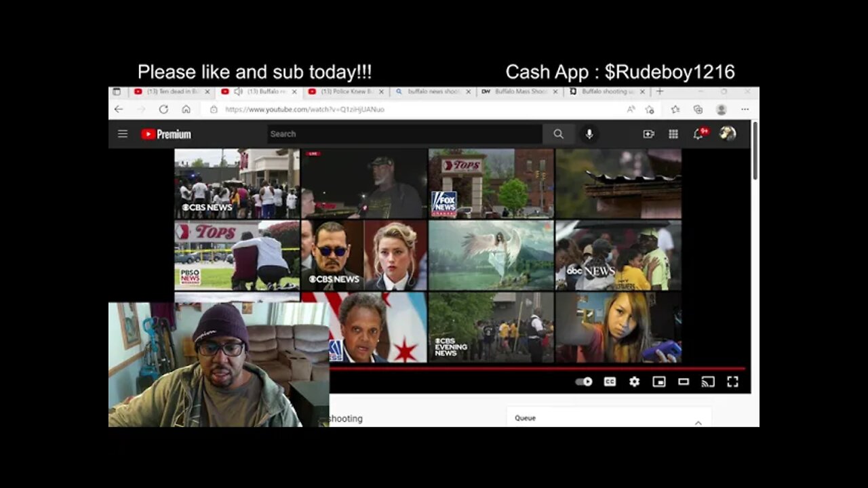
Task: Close the DW 'Buffalo Mass Shoo...' tab
Action: (555, 91)
